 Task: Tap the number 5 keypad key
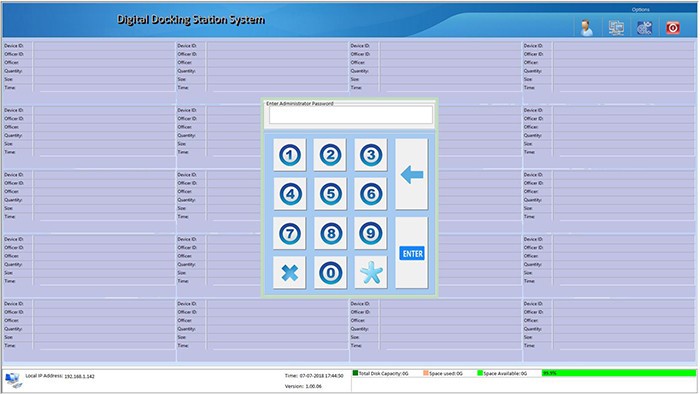330,194
